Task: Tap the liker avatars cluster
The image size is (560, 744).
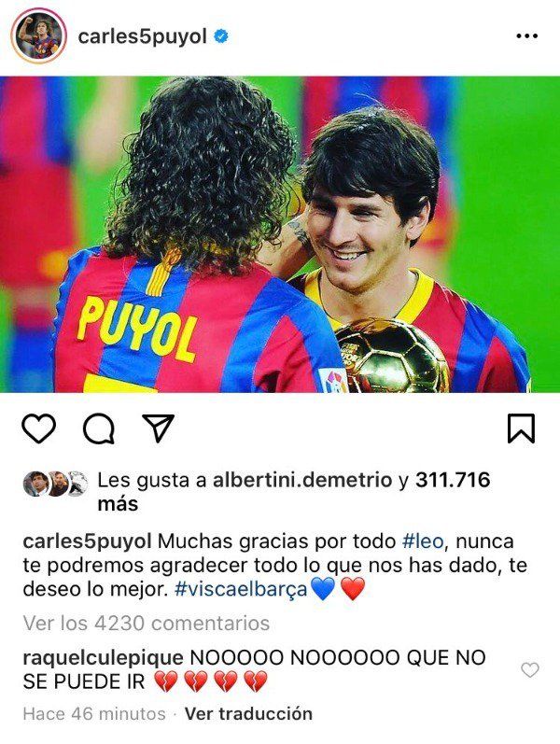Action: click(x=55, y=484)
